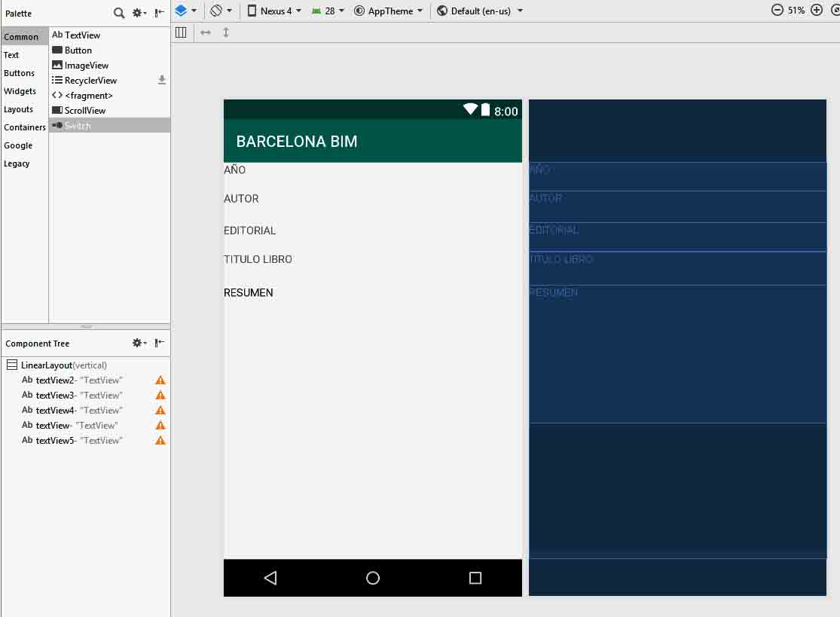Select LinearLayout in the Component Tree
Image resolution: width=840 pixels, height=617 pixels.
[46, 365]
